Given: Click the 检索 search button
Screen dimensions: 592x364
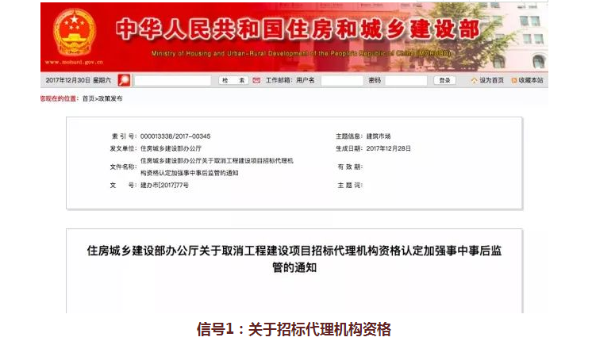Looking at the screenshot, I should point(233,80).
